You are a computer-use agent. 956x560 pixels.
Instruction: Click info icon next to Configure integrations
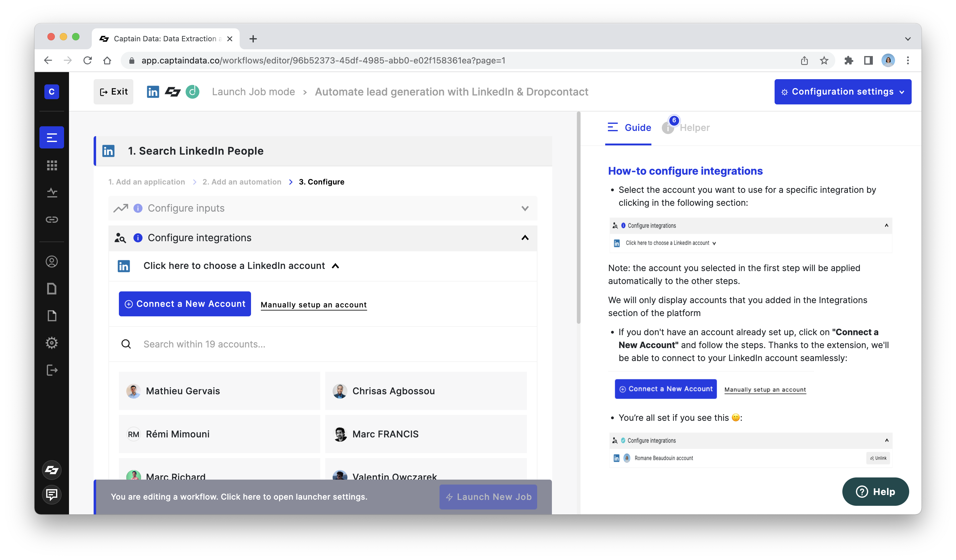[x=138, y=238]
